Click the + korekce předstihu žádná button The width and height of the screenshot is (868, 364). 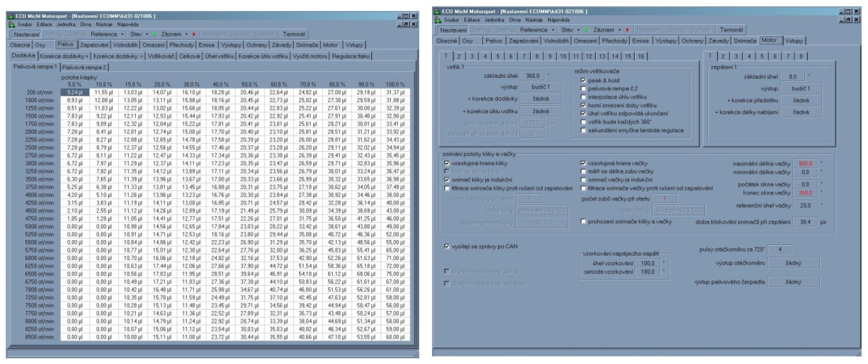tap(800, 100)
